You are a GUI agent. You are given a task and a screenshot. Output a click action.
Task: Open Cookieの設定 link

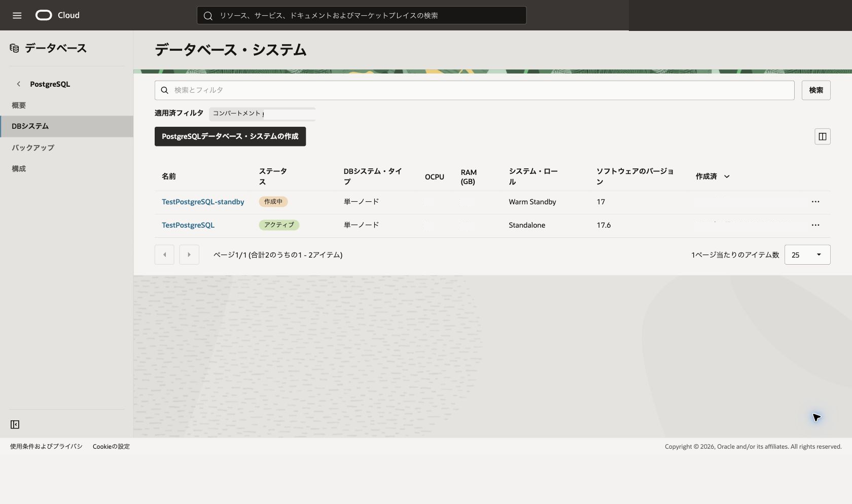111,447
